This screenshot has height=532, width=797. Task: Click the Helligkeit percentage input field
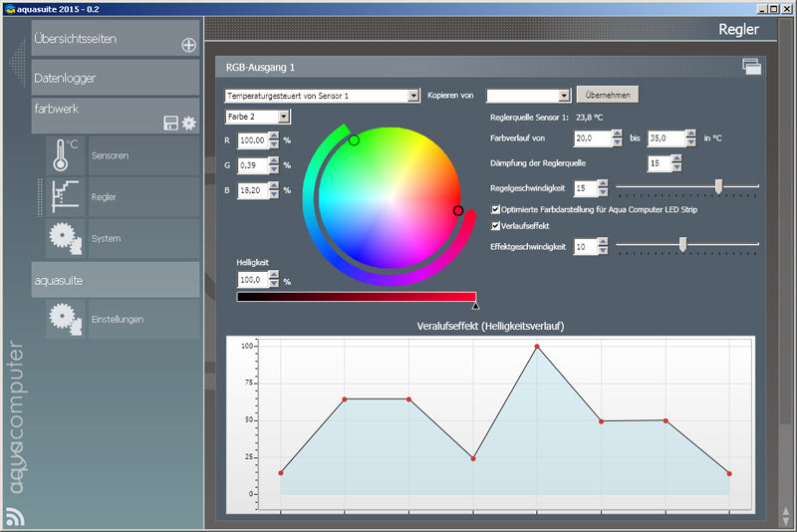tap(254, 281)
